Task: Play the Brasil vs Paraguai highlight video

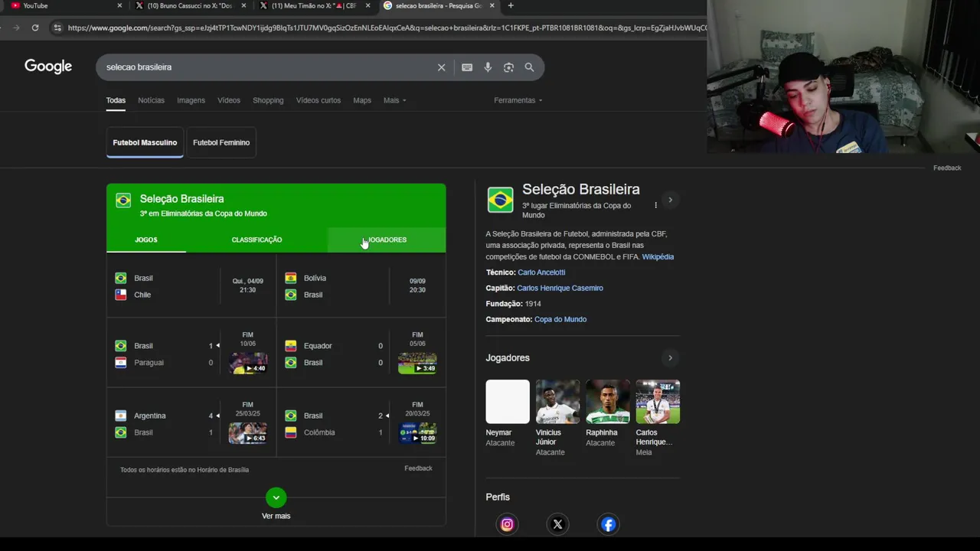Action: pyautogui.click(x=248, y=363)
